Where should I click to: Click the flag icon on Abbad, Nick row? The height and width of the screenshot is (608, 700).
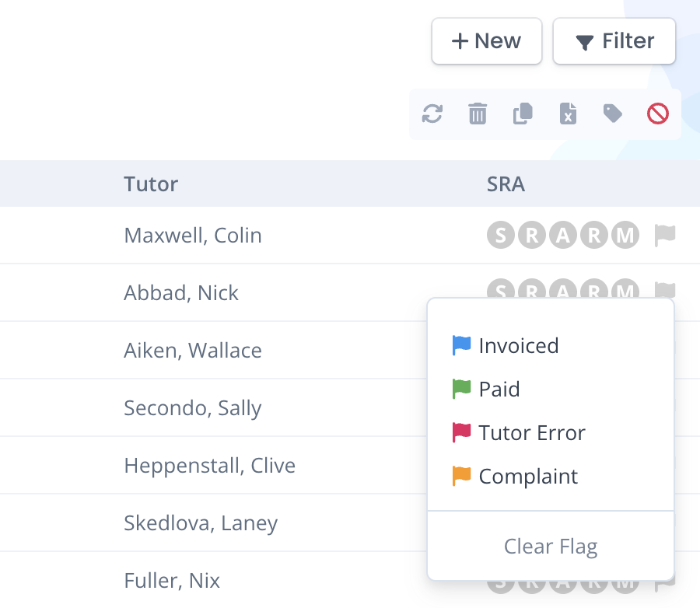(x=665, y=290)
